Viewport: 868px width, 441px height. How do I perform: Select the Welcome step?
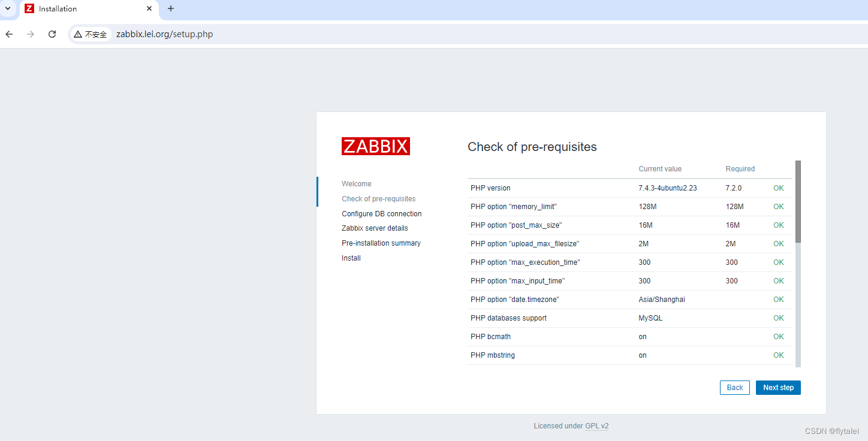tap(357, 184)
